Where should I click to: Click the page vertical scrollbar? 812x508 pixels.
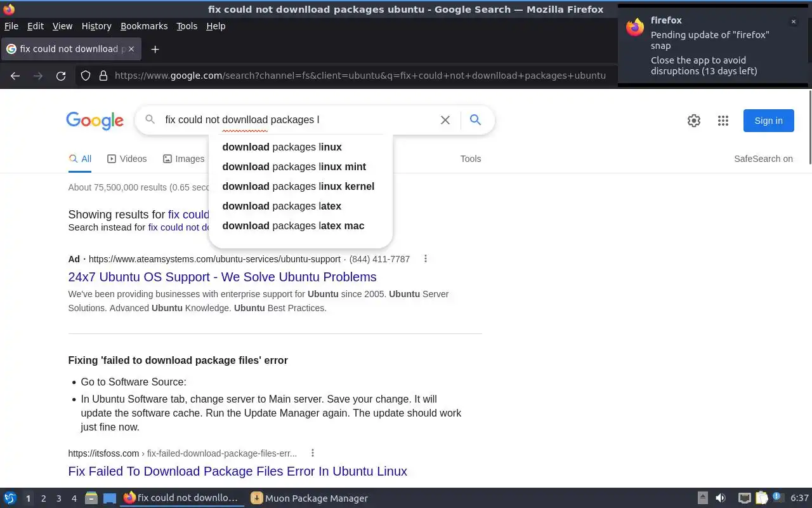(x=809, y=127)
